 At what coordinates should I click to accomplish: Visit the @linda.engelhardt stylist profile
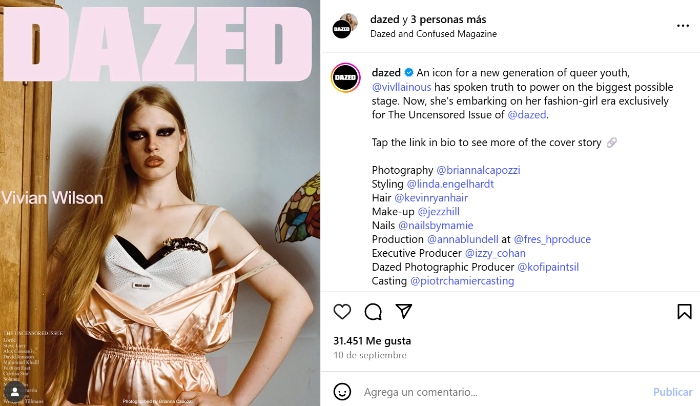tap(450, 184)
